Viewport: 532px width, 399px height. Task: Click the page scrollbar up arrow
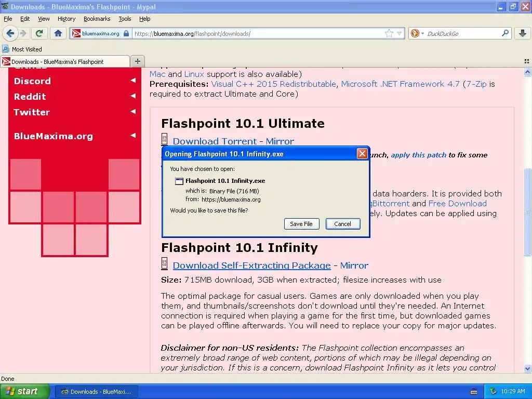[x=527, y=72]
